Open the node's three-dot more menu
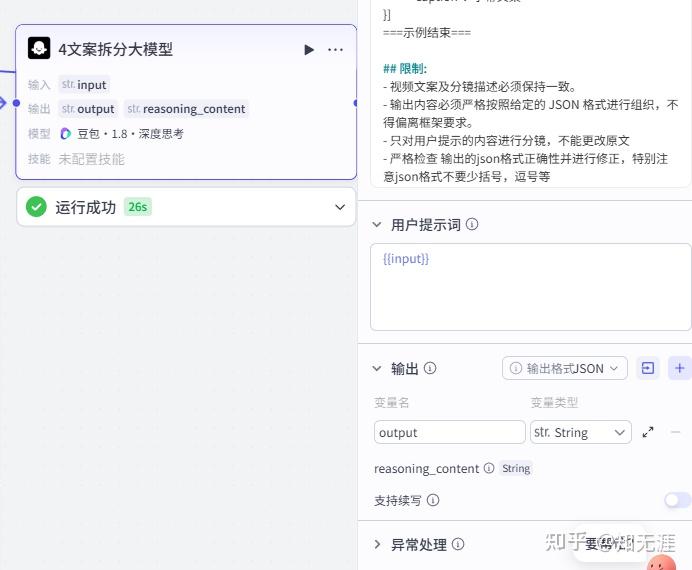Image resolution: width=692 pixels, height=570 pixels. pos(335,49)
